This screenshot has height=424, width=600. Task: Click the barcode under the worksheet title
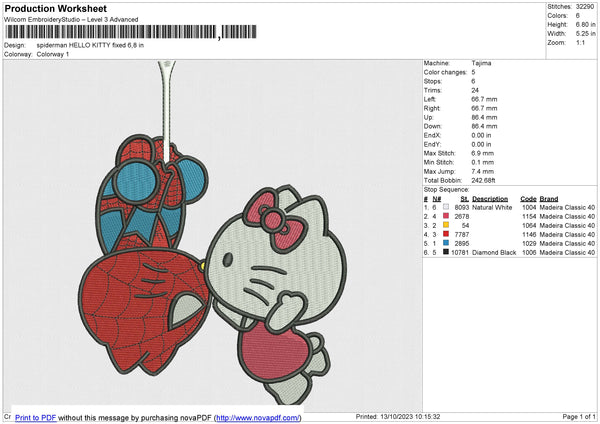point(130,32)
